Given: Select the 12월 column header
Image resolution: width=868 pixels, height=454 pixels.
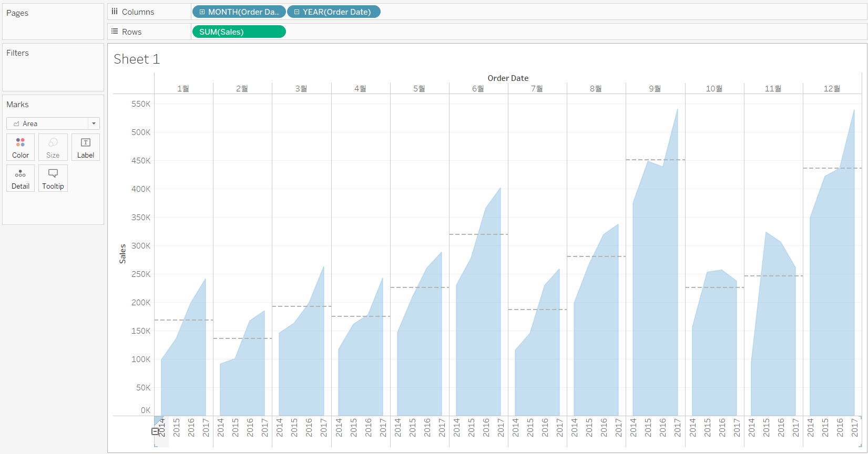Looking at the screenshot, I should point(832,88).
